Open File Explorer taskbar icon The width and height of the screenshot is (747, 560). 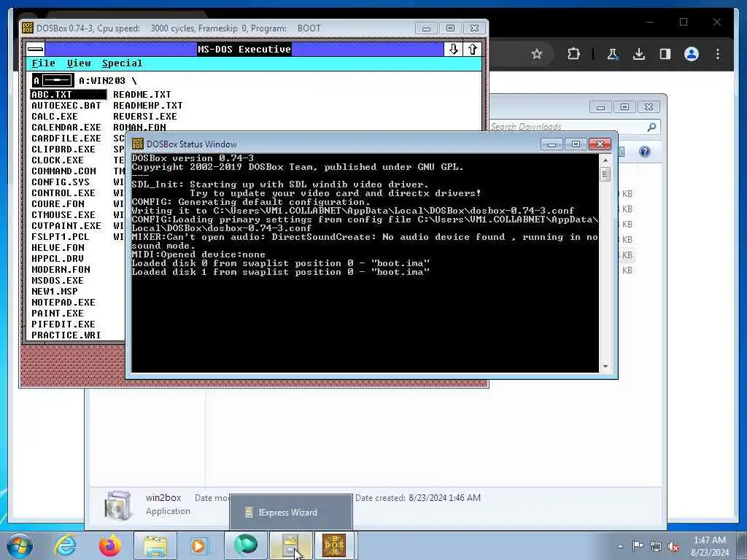(155, 545)
